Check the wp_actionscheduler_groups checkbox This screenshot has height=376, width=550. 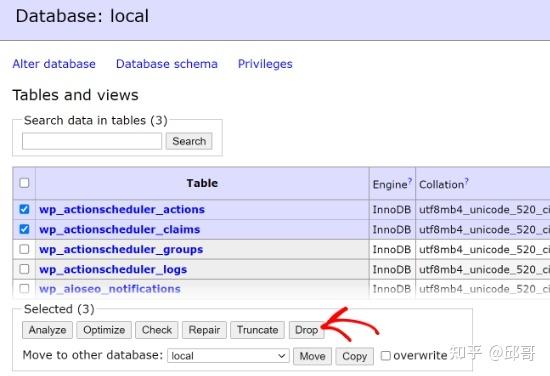tap(24, 249)
